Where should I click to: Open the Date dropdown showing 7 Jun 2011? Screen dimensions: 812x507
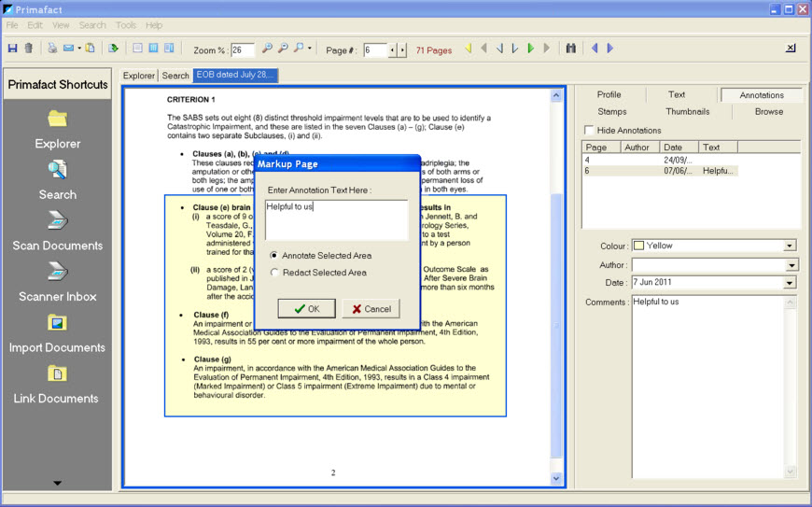(x=790, y=283)
